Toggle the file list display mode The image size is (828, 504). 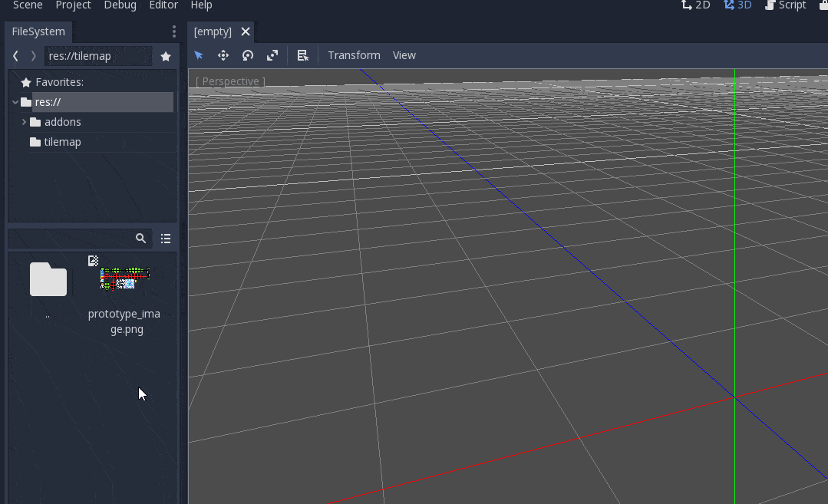(x=166, y=238)
